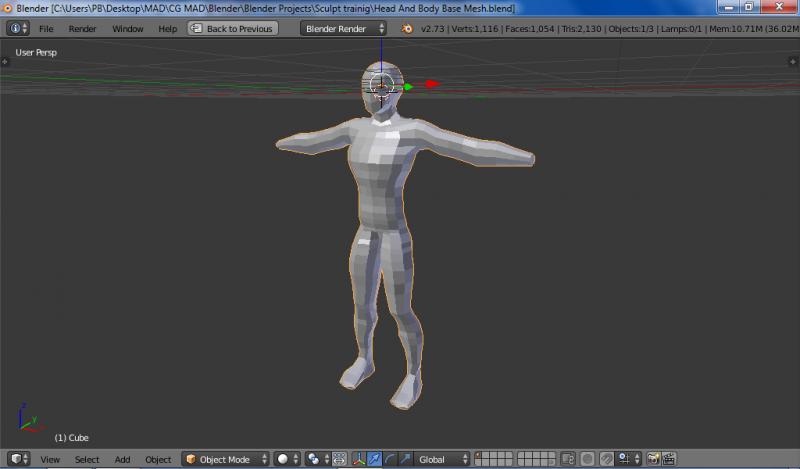This screenshot has width=800, height=469.
Task: Open the Object Mode dropdown
Action: 226,459
